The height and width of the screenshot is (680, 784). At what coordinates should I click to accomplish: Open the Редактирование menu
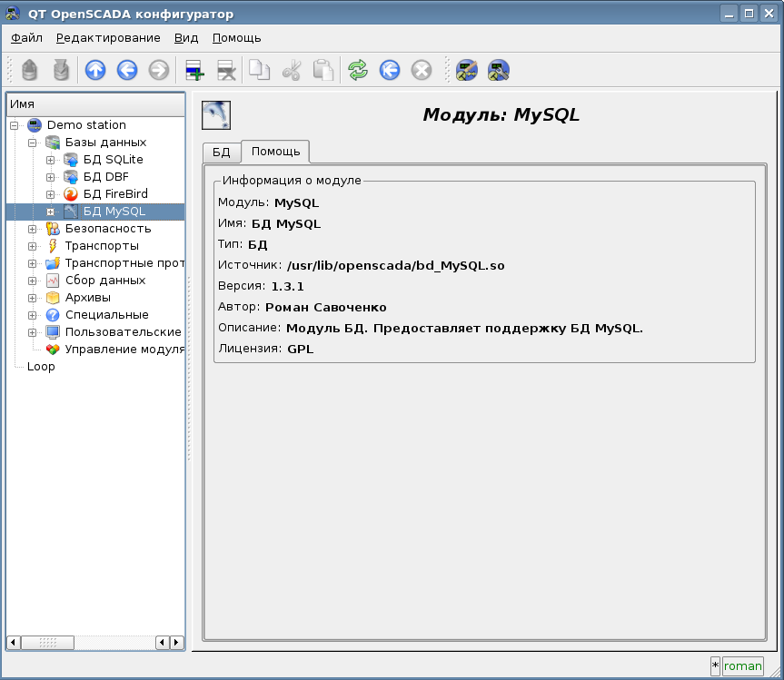[x=108, y=38]
